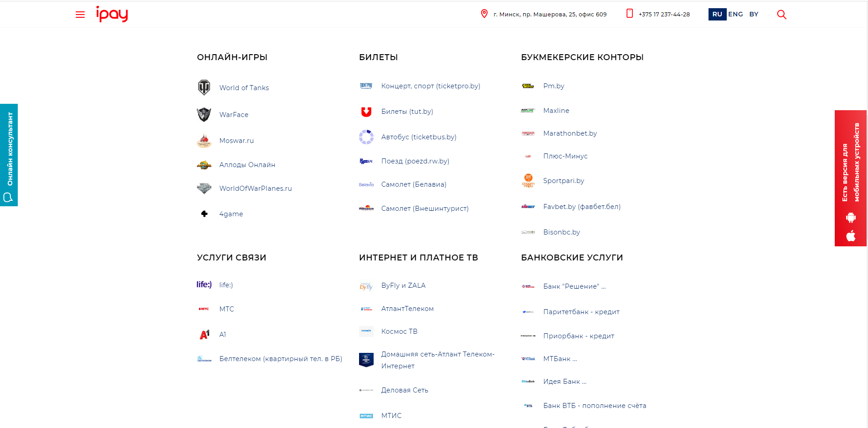
Task: Click the phone icon in header
Action: coord(630,14)
